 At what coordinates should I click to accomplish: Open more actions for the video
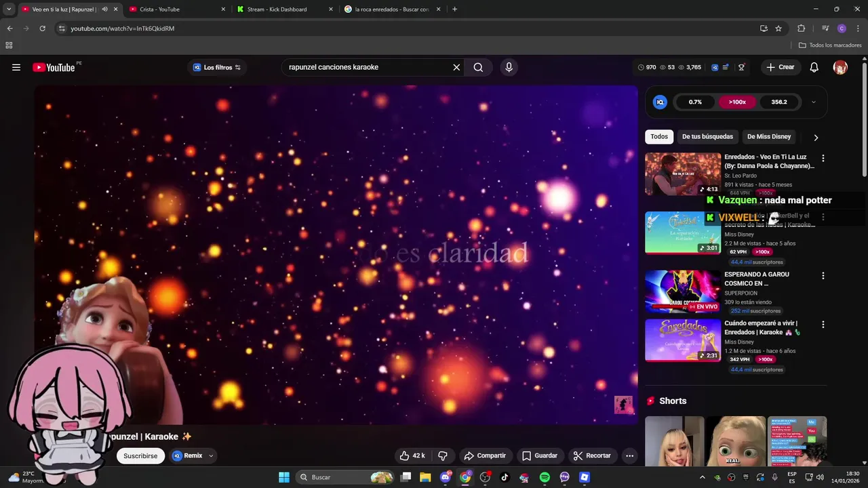pos(629,455)
